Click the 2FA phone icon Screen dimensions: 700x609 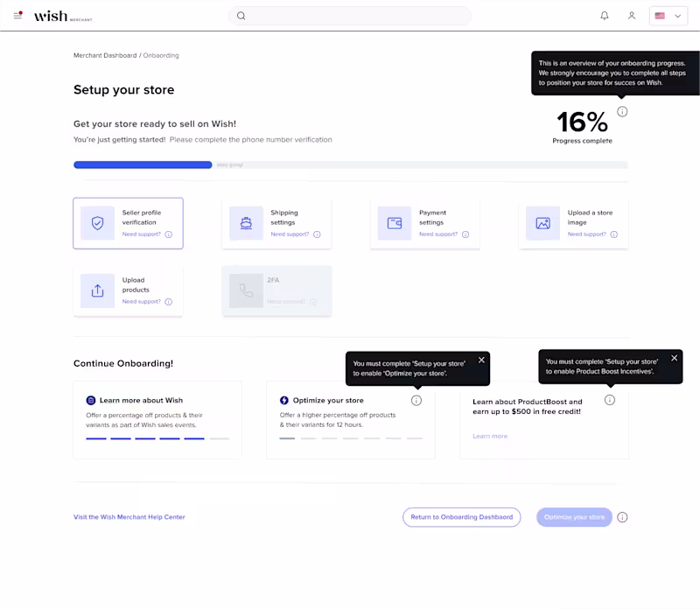click(246, 290)
